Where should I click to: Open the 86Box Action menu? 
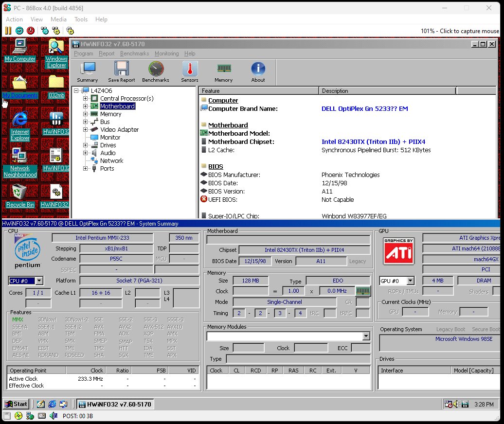point(14,19)
